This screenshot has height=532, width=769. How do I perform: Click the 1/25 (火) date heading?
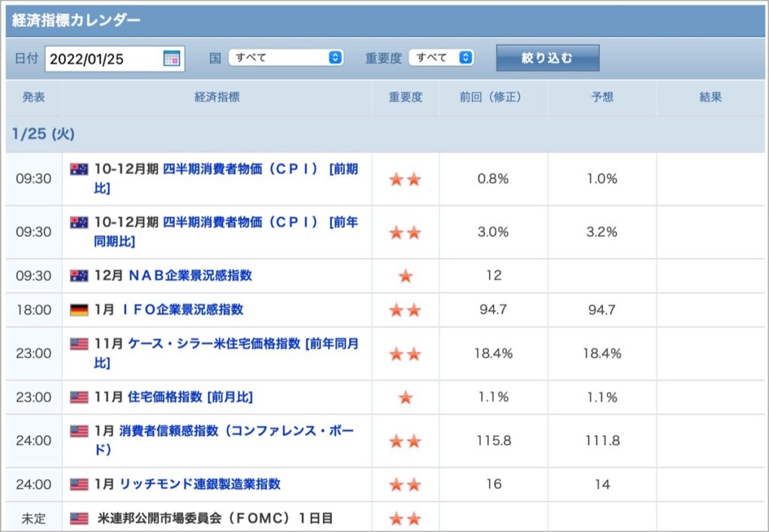(43, 134)
